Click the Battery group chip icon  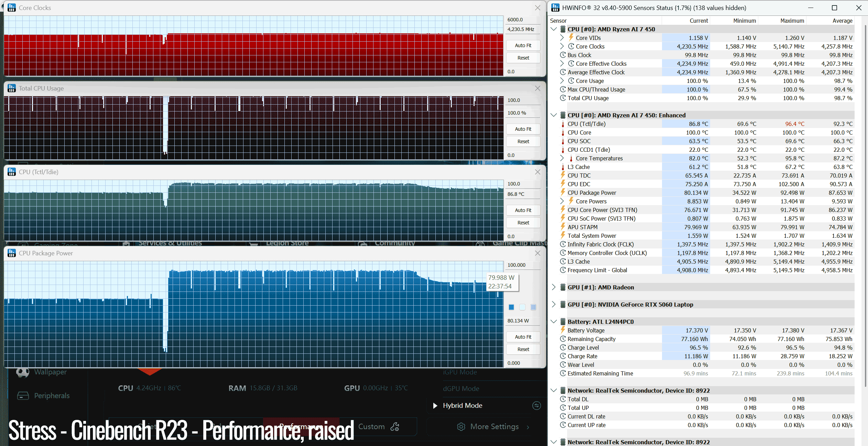(x=563, y=322)
